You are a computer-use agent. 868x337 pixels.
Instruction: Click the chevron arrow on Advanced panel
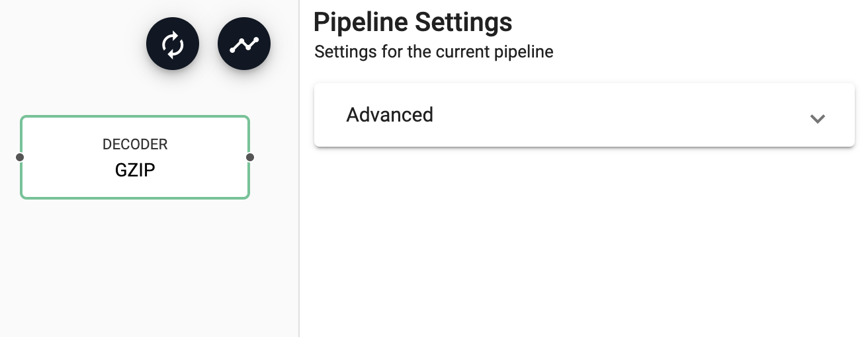pos(818,119)
